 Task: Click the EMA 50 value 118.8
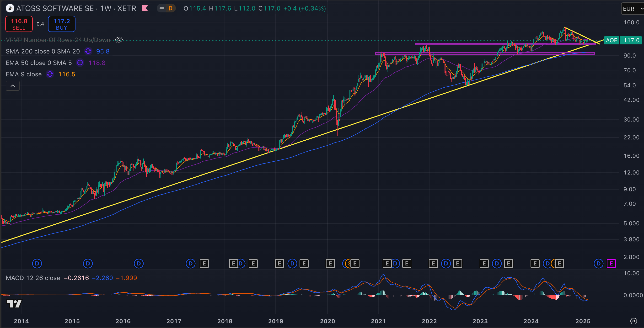pos(97,63)
